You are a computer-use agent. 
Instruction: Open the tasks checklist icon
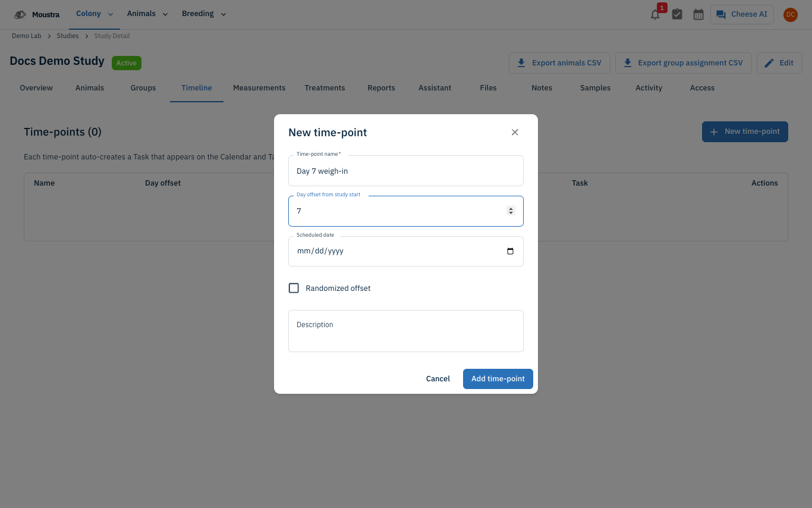(677, 15)
